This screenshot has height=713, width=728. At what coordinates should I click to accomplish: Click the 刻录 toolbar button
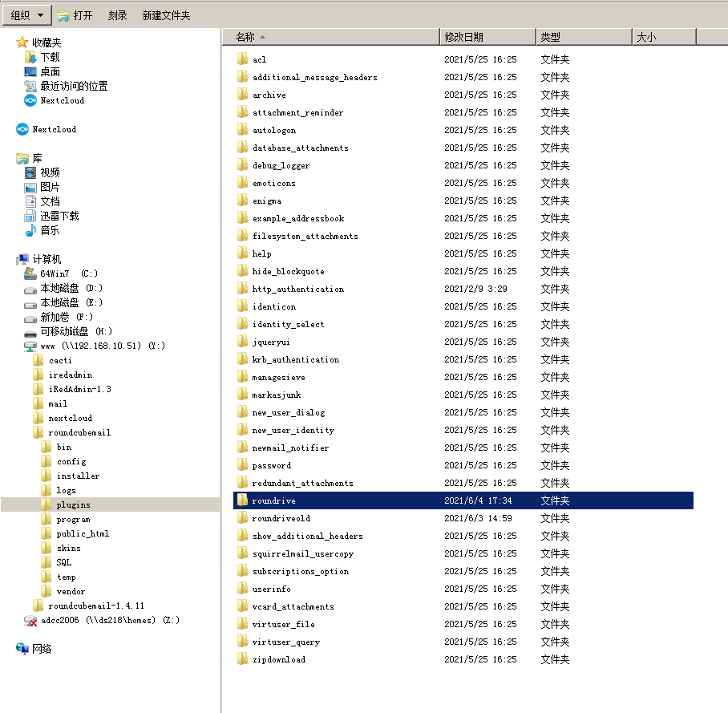click(118, 16)
